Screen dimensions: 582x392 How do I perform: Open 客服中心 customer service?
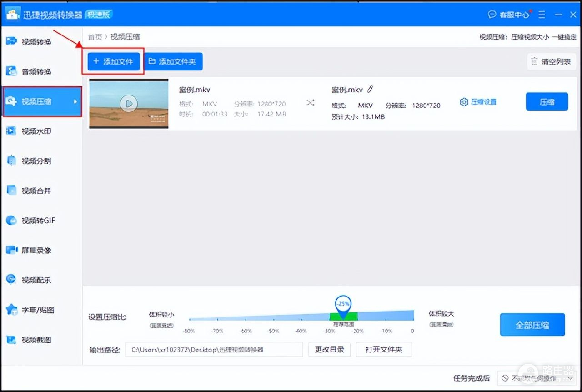click(x=509, y=15)
